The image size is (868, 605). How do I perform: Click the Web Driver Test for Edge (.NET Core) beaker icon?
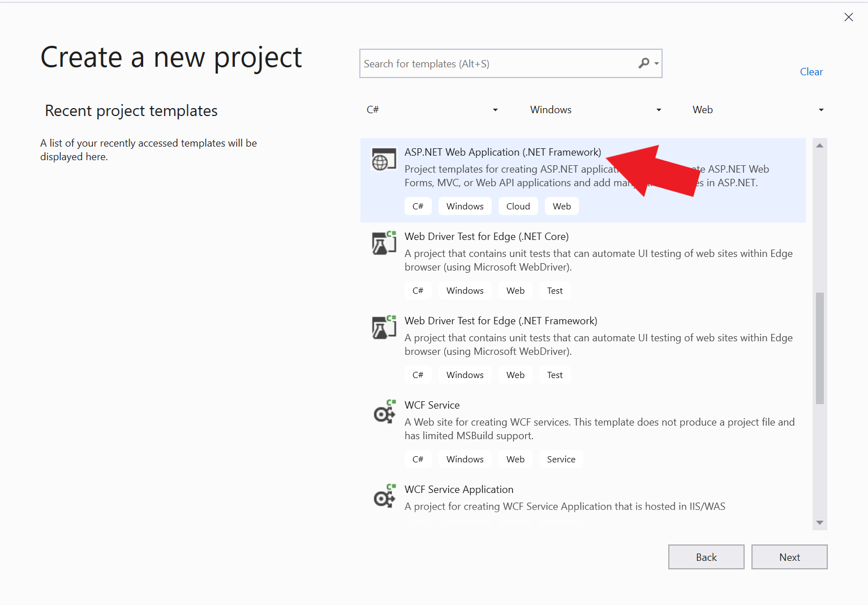tap(384, 243)
